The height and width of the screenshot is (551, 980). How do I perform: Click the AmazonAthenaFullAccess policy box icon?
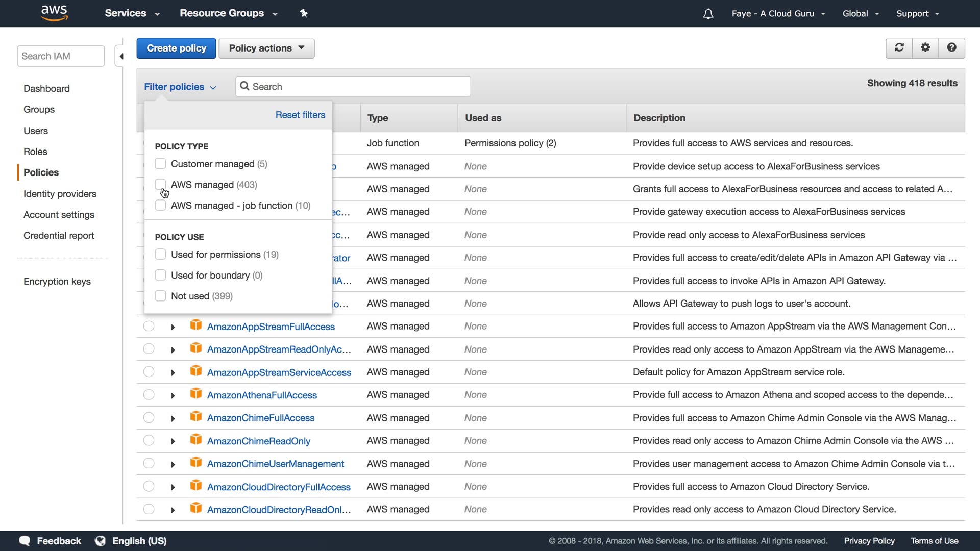[x=195, y=394]
